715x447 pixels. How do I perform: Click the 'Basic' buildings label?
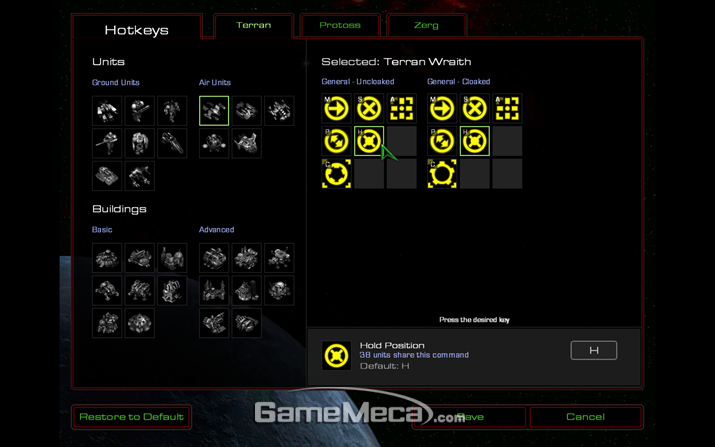pos(102,229)
